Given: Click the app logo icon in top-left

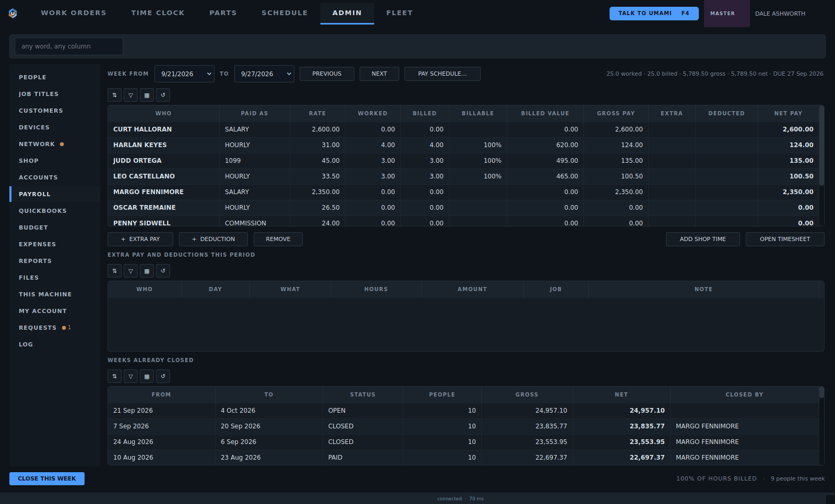Looking at the screenshot, I should (13, 13).
